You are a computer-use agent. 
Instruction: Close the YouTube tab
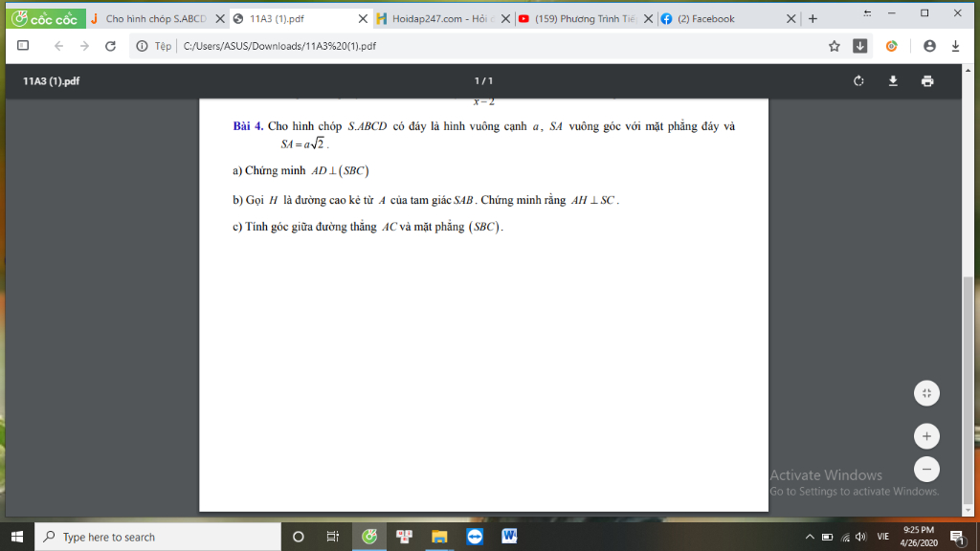[648, 19]
